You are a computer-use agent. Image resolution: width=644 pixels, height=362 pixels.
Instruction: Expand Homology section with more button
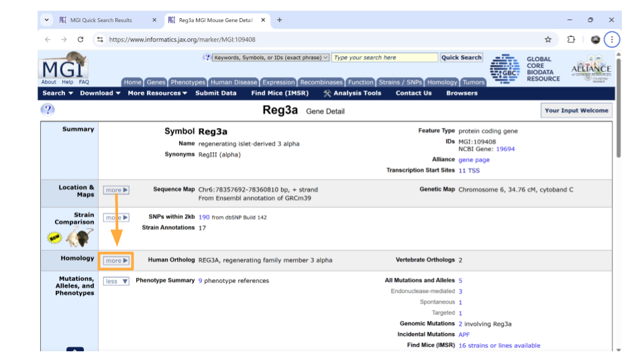[x=116, y=261]
